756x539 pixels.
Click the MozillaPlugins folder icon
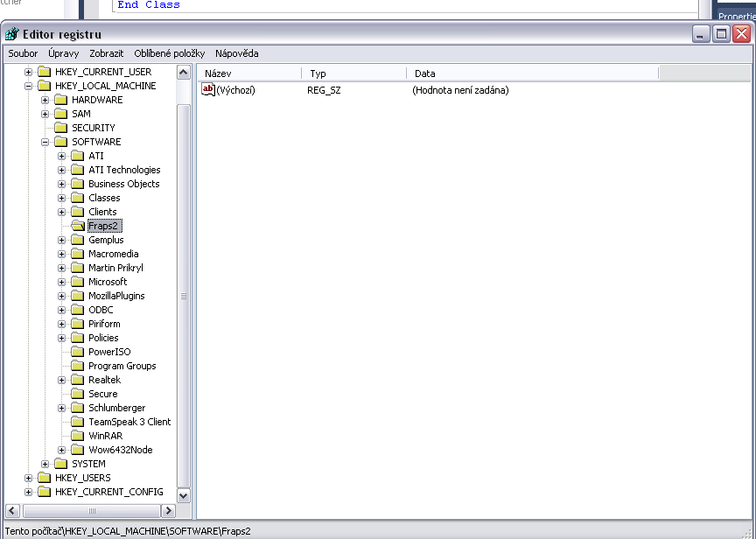point(78,296)
